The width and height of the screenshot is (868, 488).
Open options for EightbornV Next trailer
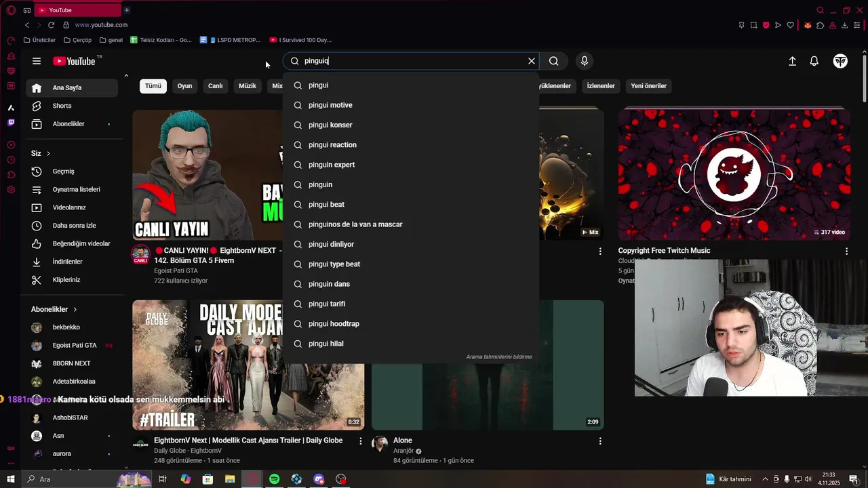pos(361,441)
